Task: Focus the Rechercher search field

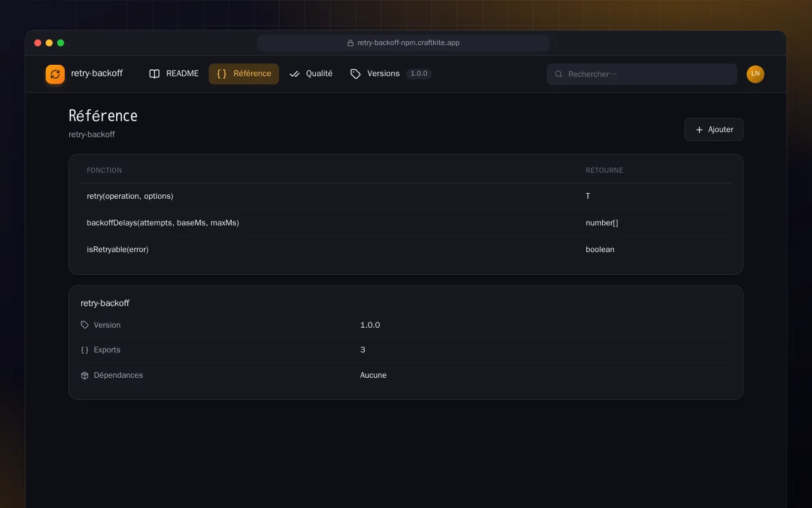Action: pos(642,74)
